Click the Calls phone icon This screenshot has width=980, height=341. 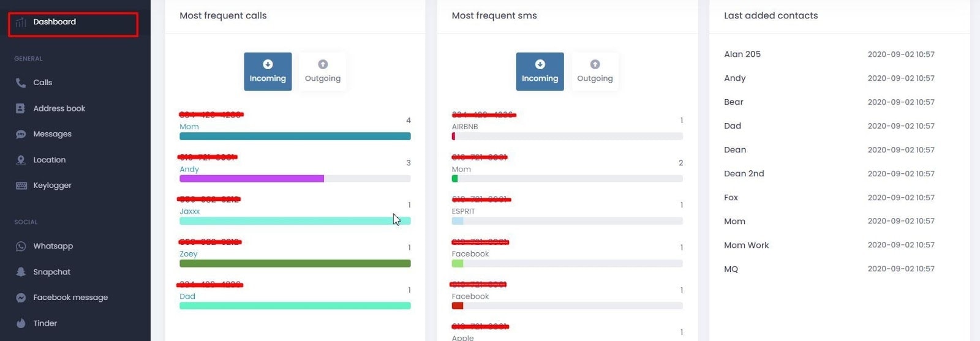[21, 83]
